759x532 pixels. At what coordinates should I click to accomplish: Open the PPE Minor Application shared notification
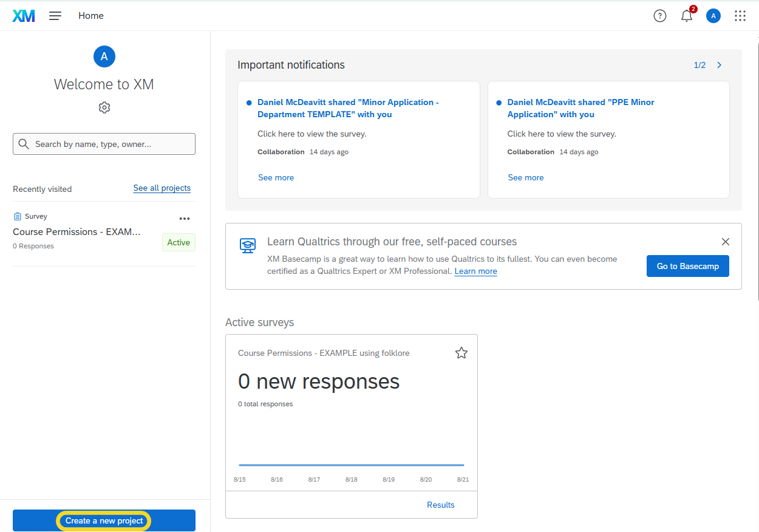580,108
